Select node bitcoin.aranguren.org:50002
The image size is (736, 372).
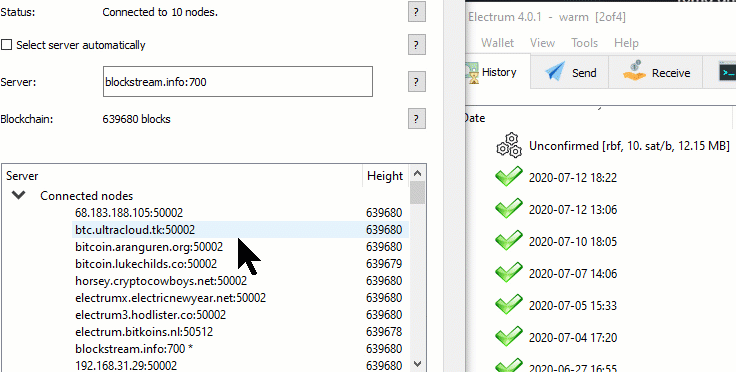[240, 247]
